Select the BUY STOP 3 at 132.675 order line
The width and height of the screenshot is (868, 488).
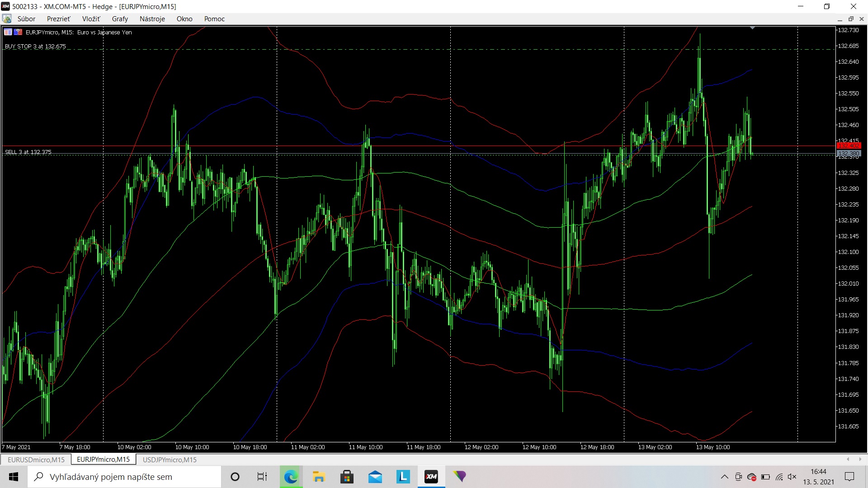pos(35,47)
